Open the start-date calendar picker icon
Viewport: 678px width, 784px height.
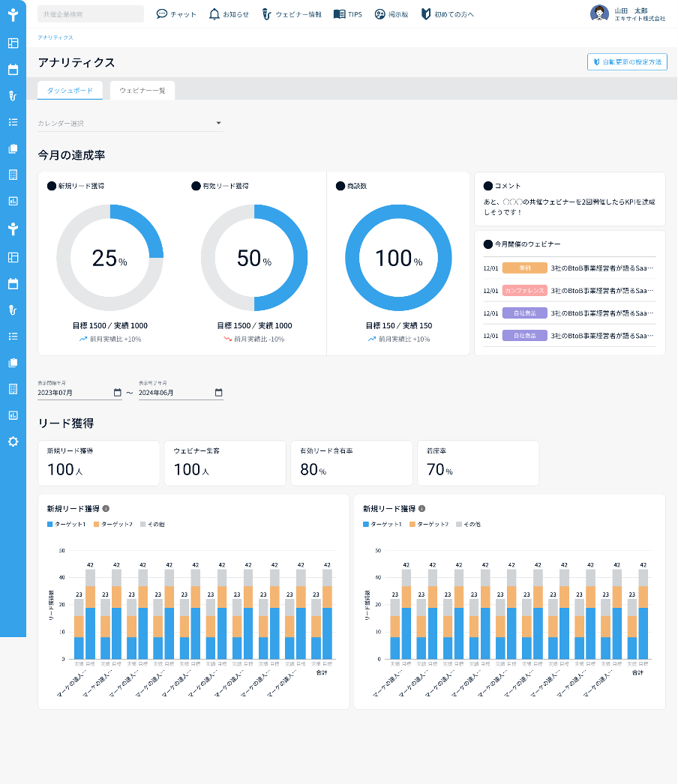coord(118,393)
